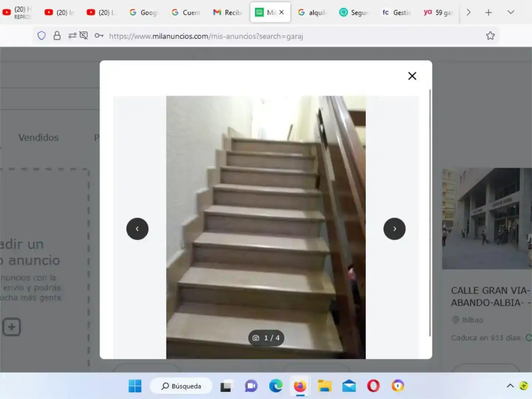Screen dimensions: 532x399
Task: Click the Bilbao location label
Action: click(472, 320)
